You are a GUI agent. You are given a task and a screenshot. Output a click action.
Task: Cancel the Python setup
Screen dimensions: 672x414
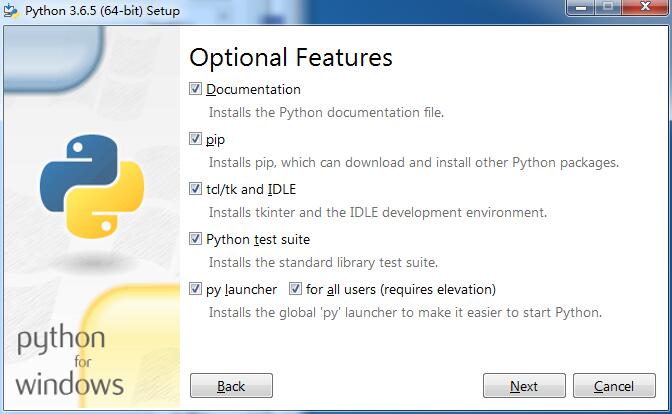[x=614, y=386]
